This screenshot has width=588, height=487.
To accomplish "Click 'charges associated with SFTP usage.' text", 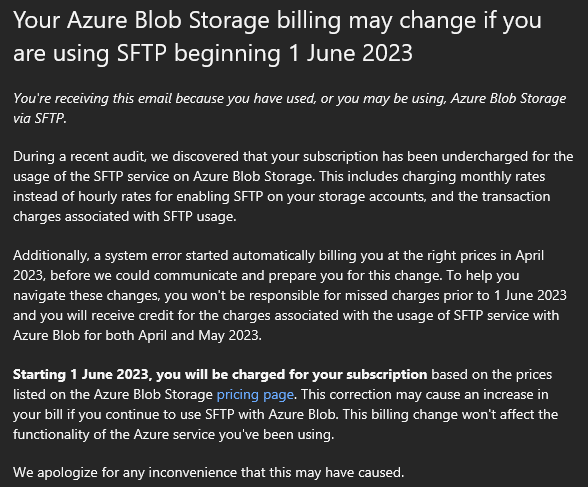I will [124, 217].
